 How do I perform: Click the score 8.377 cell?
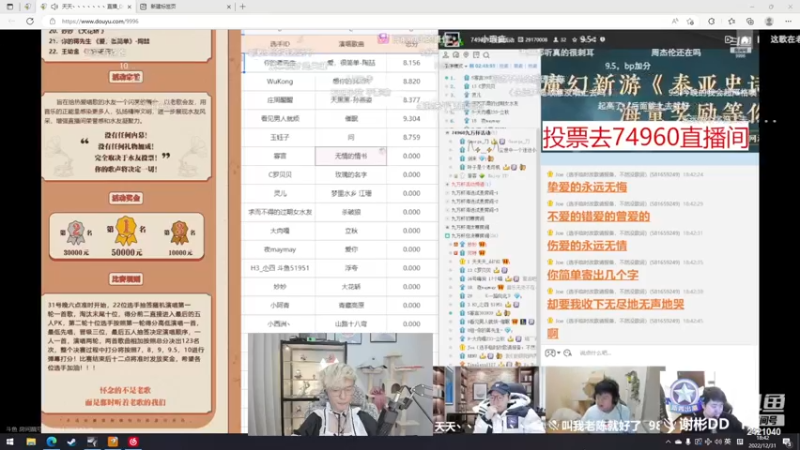[x=411, y=100]
